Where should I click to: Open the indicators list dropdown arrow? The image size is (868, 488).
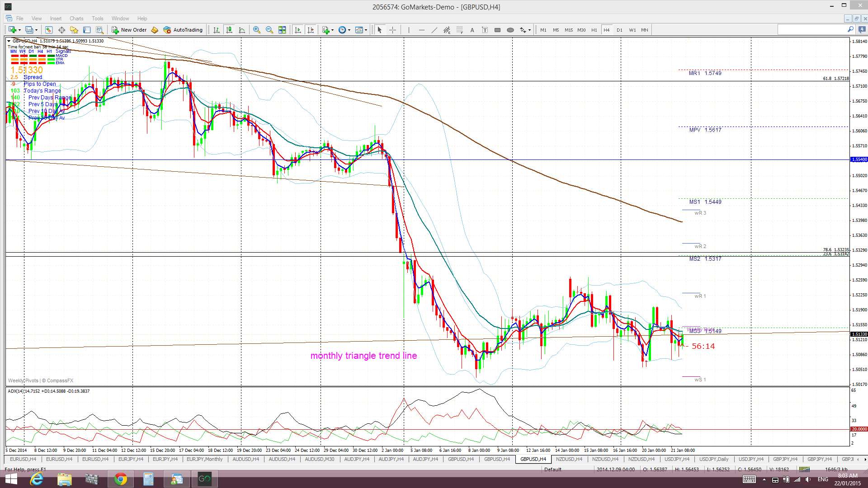[x=332, y=30]
